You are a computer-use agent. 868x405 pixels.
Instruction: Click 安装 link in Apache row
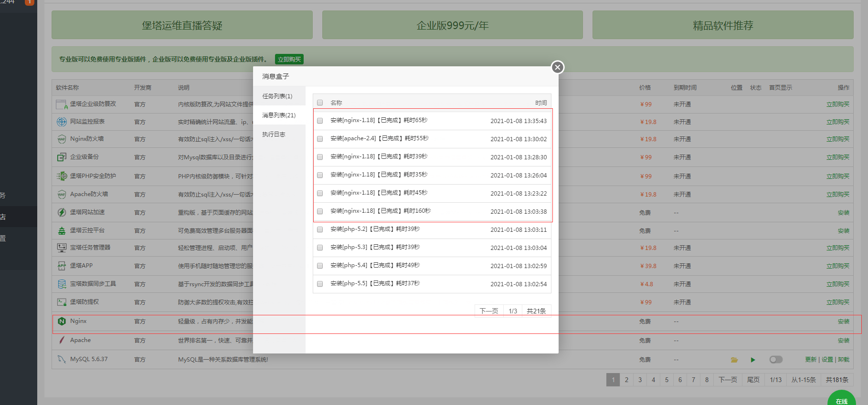(x=844, y=341)
